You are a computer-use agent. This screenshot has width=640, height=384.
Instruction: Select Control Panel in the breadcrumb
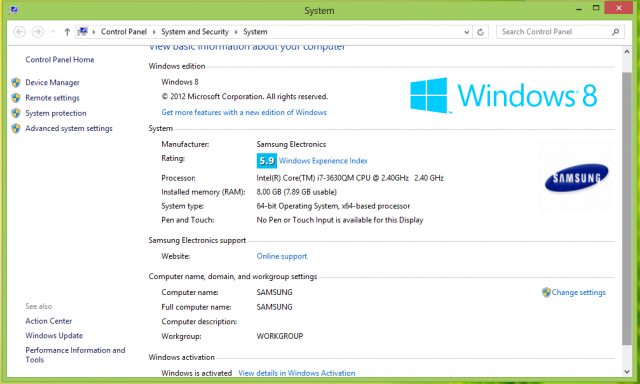pos(124,31)
